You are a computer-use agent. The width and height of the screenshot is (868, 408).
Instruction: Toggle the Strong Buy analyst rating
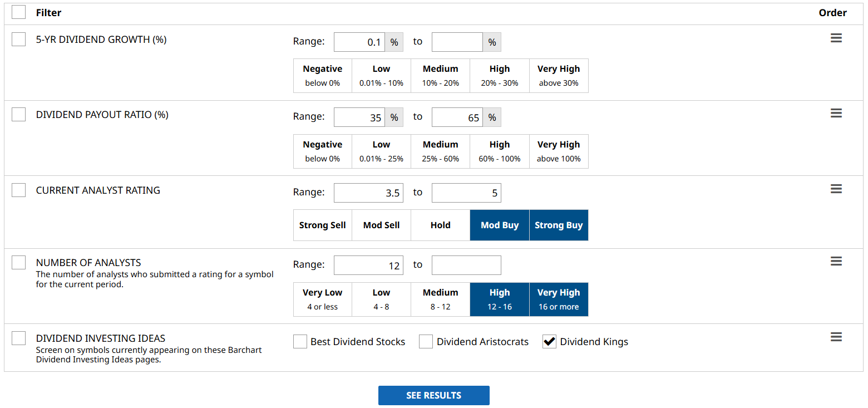(558, 225)
